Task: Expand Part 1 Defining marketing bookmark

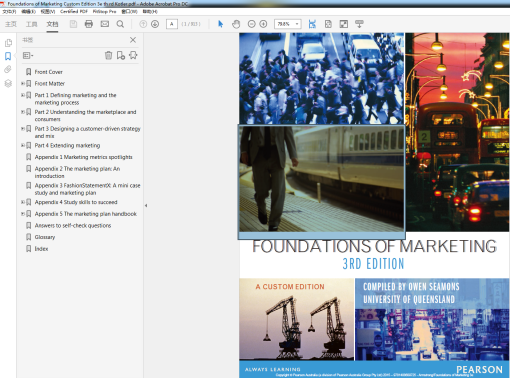Action: 22,95
